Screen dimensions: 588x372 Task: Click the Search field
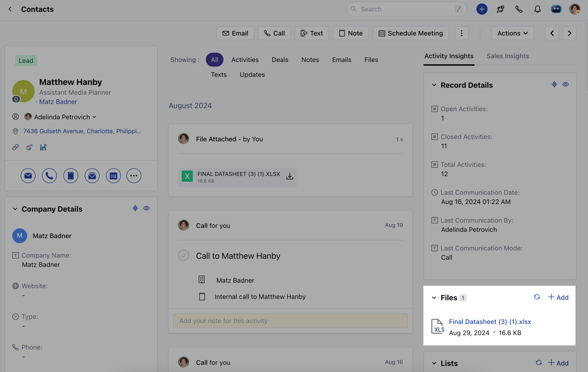point(407,9)
